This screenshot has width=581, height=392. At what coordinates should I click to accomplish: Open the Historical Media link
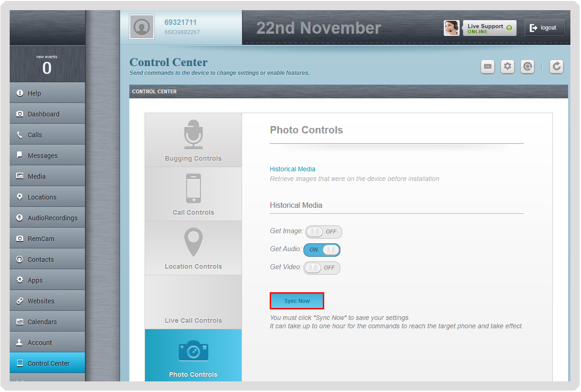coord(293,169)
